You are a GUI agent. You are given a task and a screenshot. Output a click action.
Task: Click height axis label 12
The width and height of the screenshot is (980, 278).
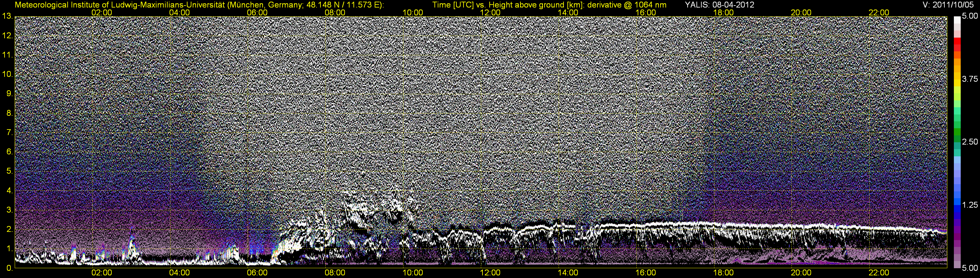point(7,36)
